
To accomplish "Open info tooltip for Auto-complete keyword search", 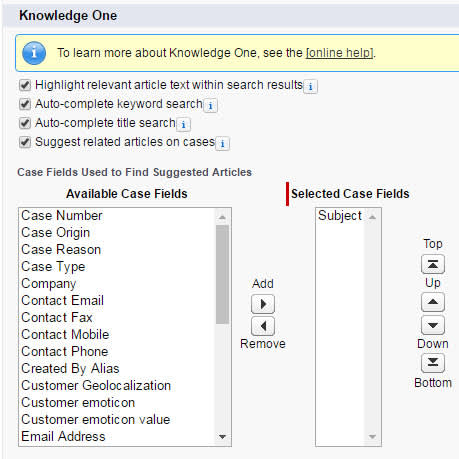I will [210, 106].
